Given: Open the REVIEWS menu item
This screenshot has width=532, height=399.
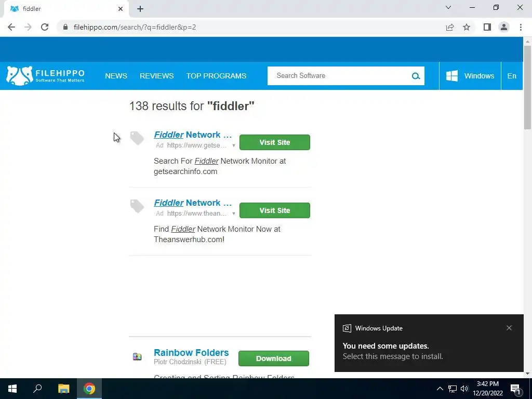Looking at the screenshot, I should 156,76.
